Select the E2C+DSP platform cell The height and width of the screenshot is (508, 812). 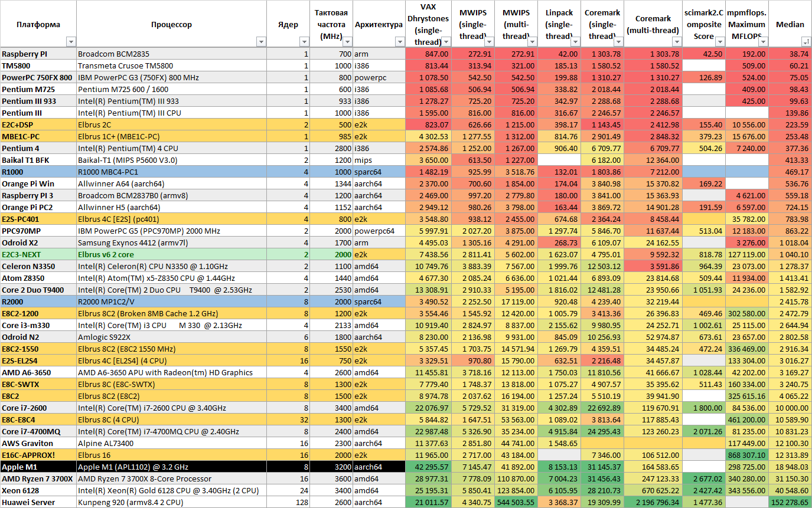[x=38, y=124]
